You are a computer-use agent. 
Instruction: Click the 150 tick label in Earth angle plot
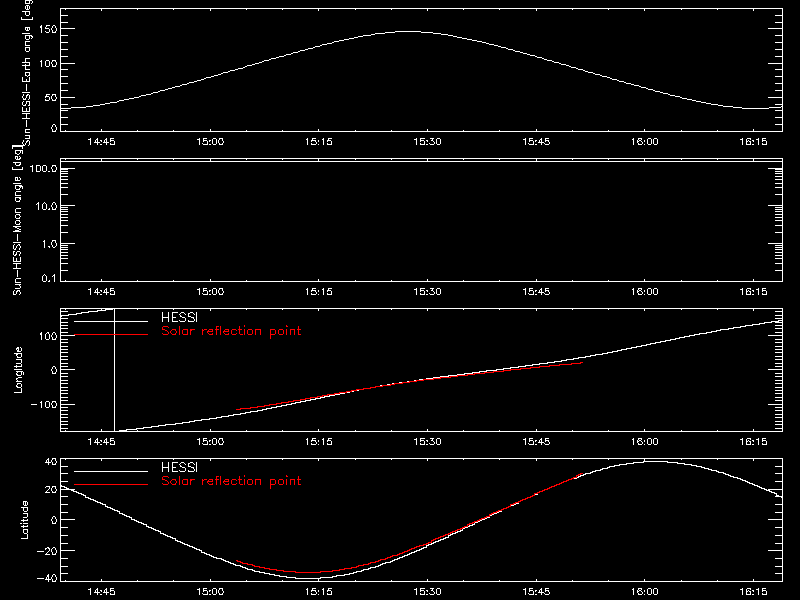[48, 29]
